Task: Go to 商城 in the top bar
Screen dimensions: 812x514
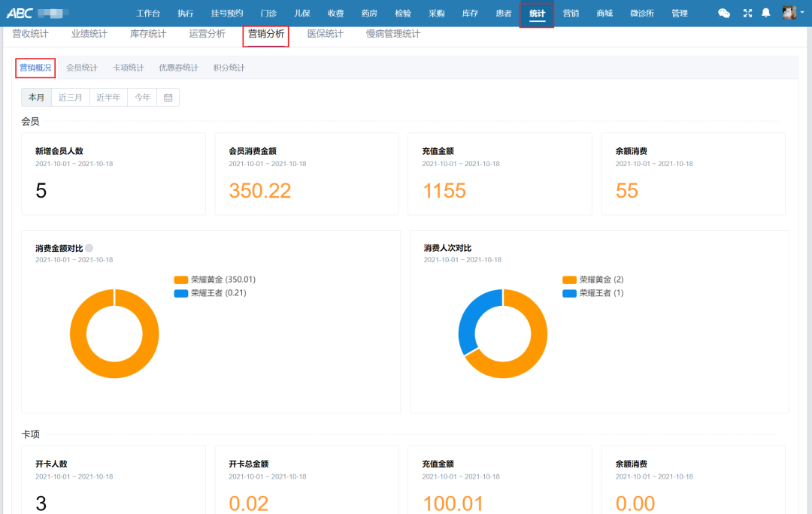Action: click(x=604, y=14)
